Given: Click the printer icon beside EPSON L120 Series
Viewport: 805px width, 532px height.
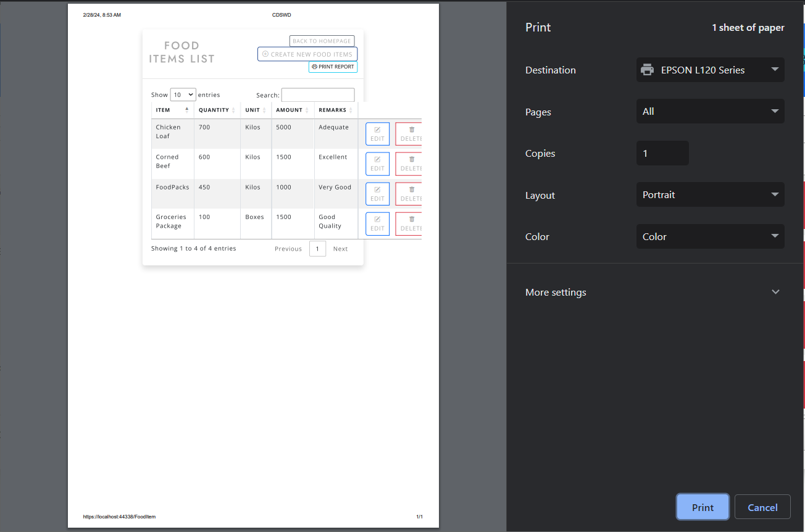Looking at the screenshot, I should pos(646,70).
